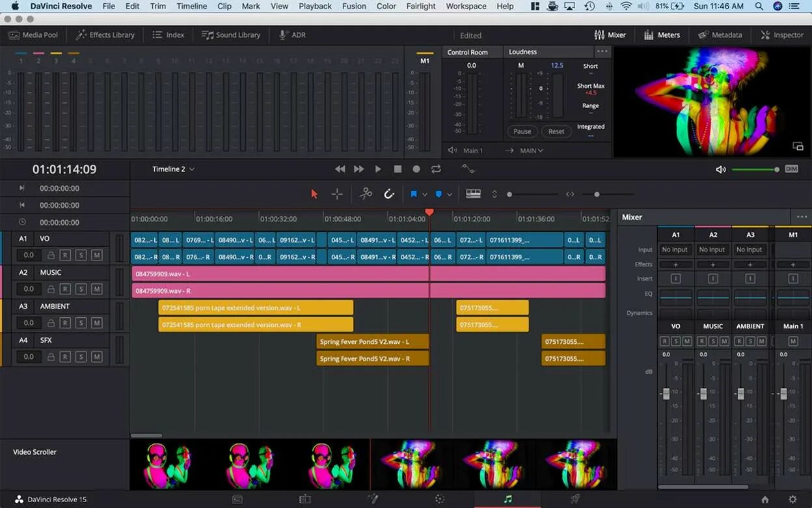Screen dimensions: 812x508
Task: Open timeline view options icon
Action: click(x=474, y=194)
